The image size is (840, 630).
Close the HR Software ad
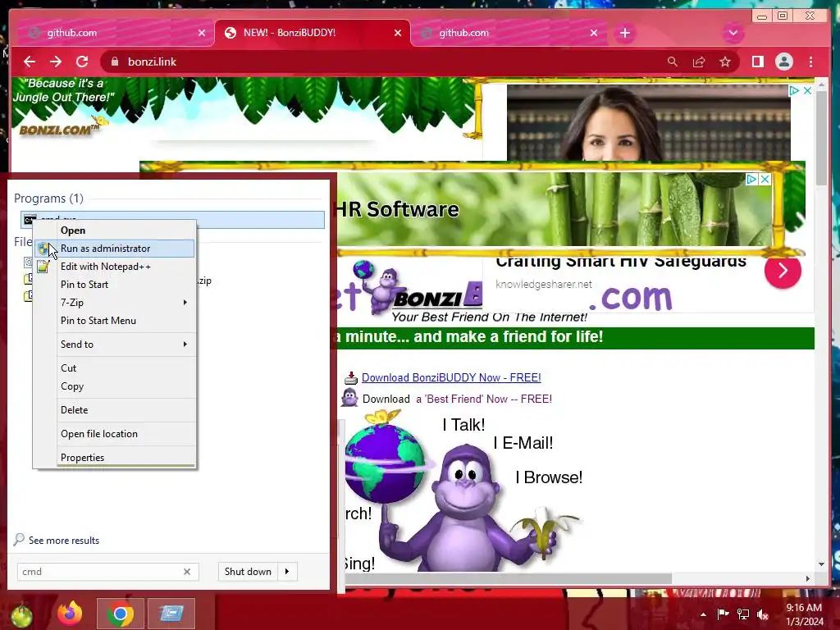tap(765, 180)
